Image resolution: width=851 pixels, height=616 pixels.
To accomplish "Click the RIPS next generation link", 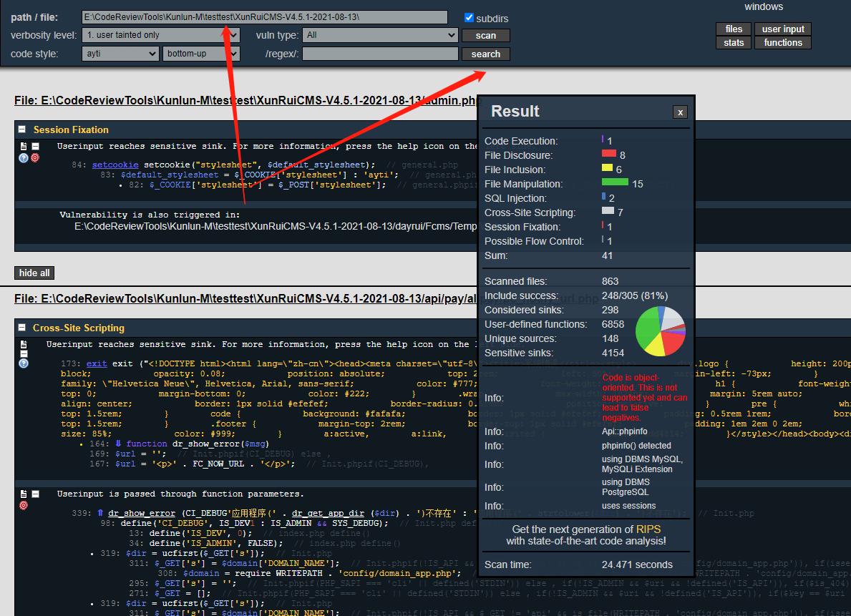I will 648,529.
